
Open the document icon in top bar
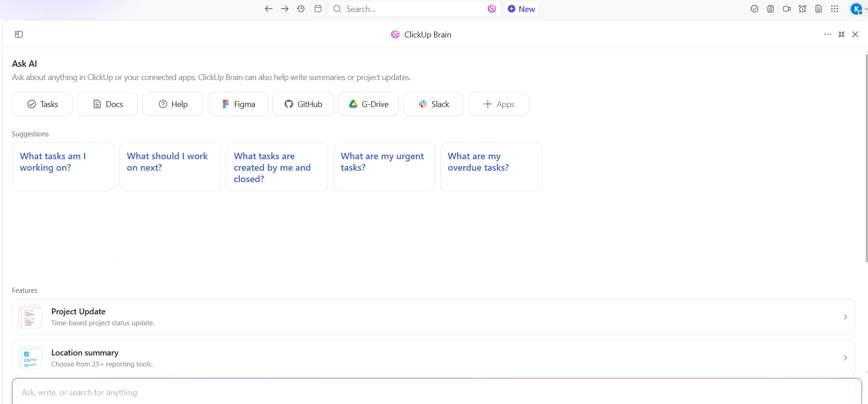819,9
